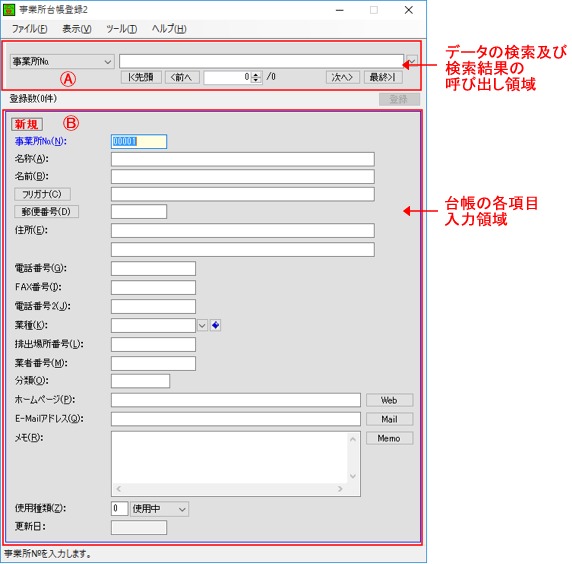Click the E-Mailアドレス(Q) input field
Screen dimensions: 572x564
point(236,419)
